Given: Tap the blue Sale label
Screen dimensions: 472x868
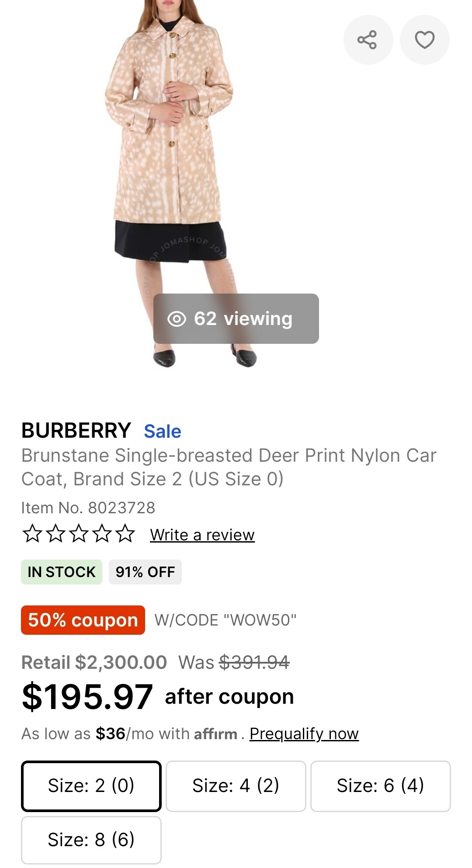Looking at the screenshot, I should pyautogui.click(x=163, y=431).
